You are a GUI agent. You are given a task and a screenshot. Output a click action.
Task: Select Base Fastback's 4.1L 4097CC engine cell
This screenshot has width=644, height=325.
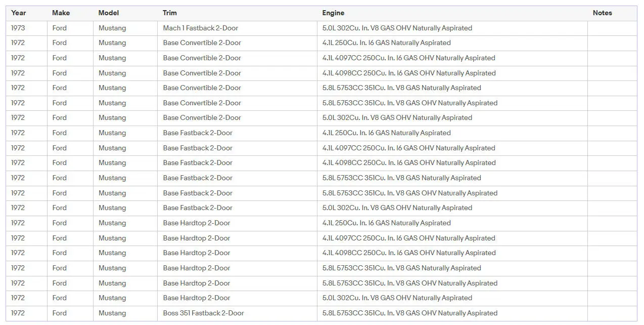click(x=452, y=148)
